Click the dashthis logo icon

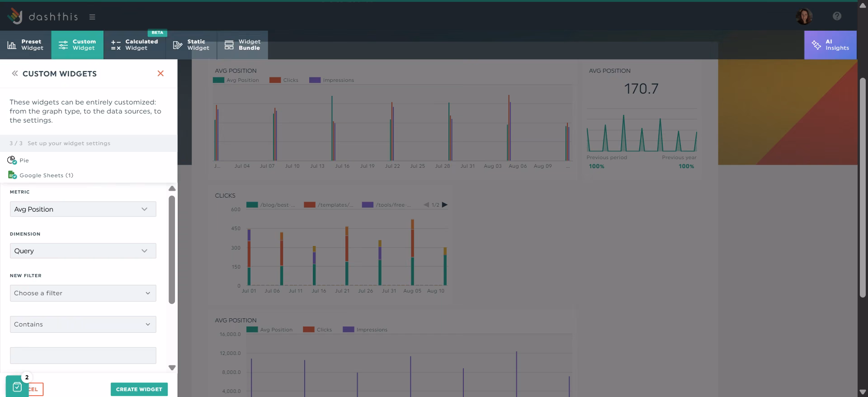pos(15,16)
